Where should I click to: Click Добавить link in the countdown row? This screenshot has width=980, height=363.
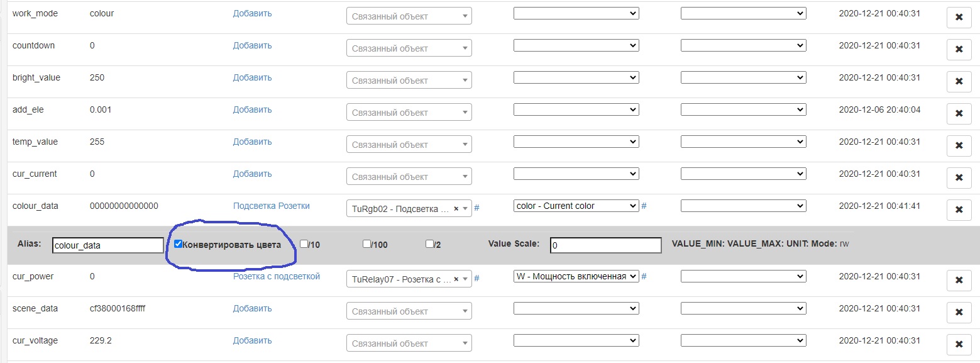[x=252, y=45]
